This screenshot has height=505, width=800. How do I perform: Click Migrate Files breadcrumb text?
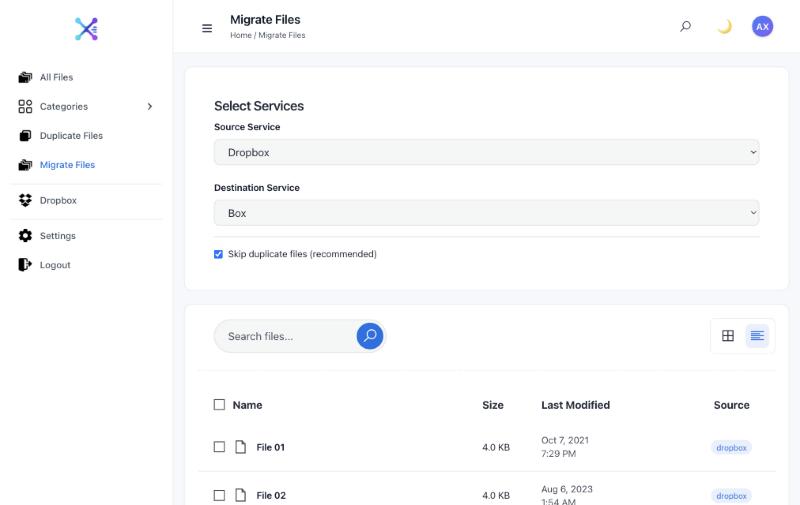[282, 35]
